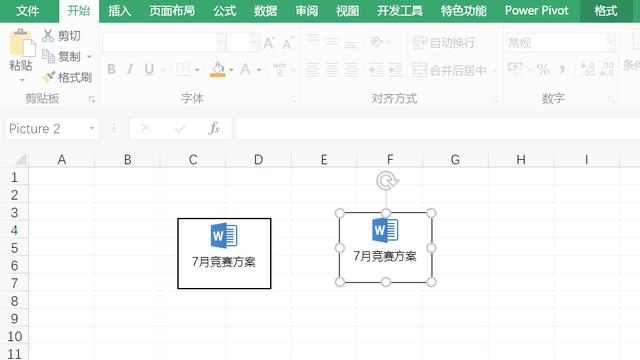
Task: Click the text orientation icon
Action: click(x=376, y=42)
